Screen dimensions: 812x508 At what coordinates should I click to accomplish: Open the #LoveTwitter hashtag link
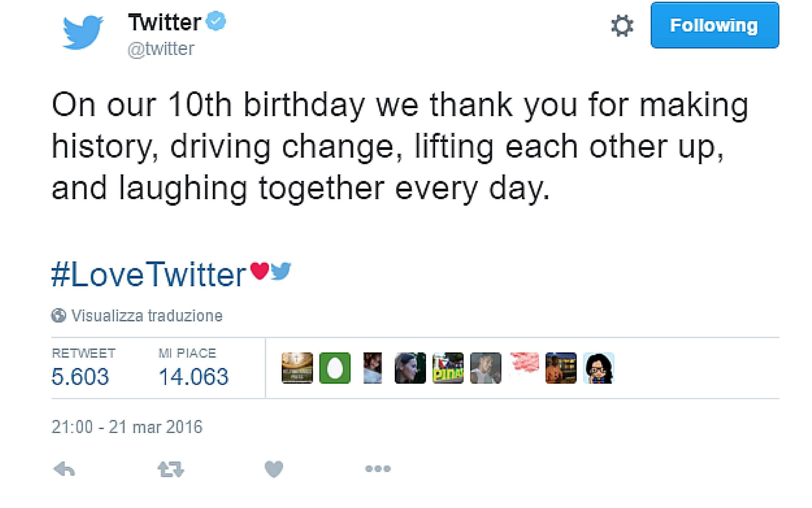coord(149,275)
